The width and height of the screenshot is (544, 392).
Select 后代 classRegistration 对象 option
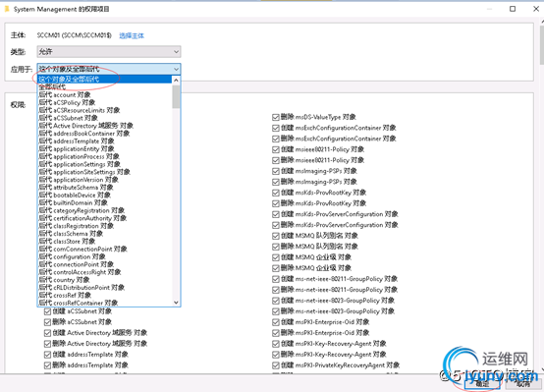[x=104, y=226]
